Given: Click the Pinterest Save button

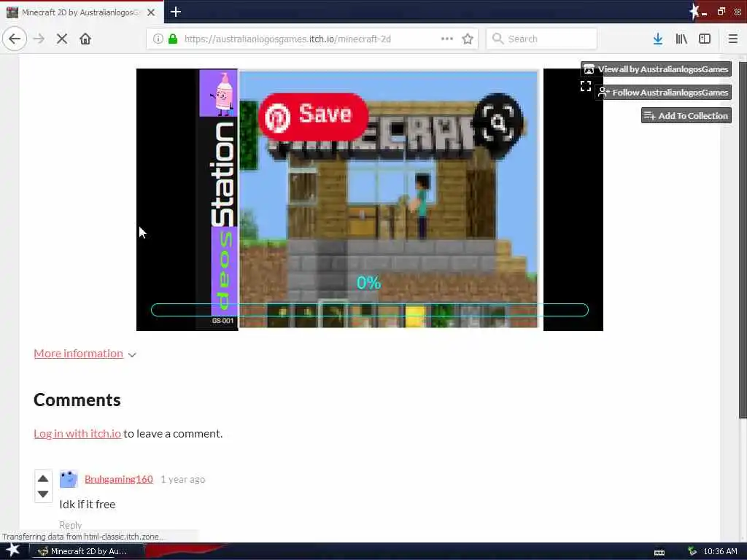Looking at the screenshot, I should (x=314, y=116).
